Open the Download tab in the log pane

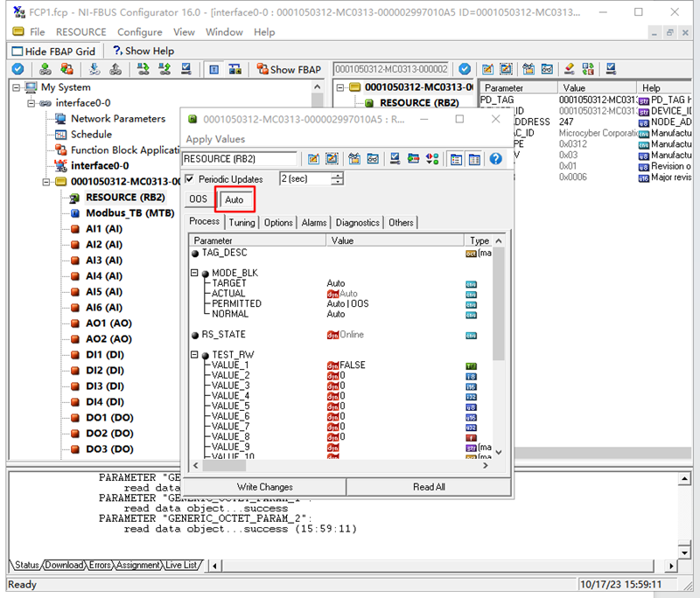click(64, 565)
